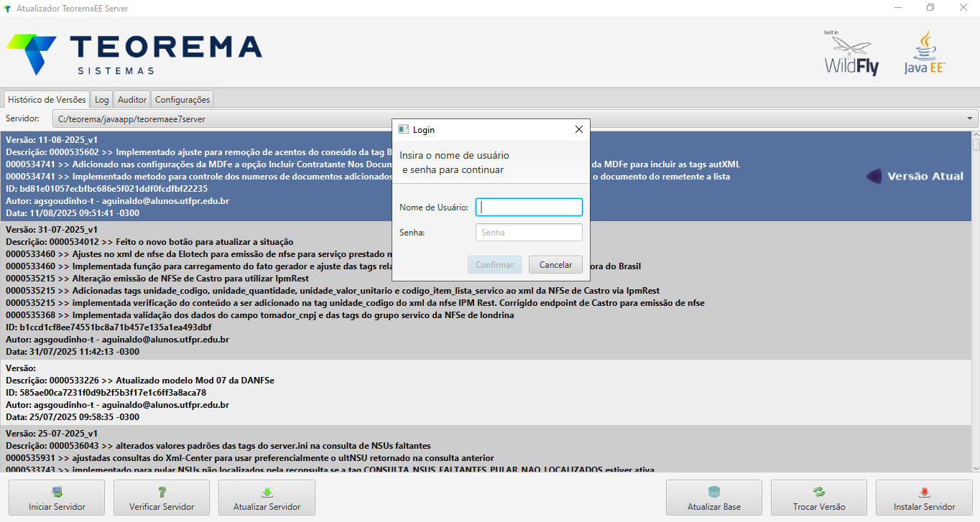Click the Iniciar Servidor monitor icon
Viewport: 980px width, 522px height.
[57, 492]
